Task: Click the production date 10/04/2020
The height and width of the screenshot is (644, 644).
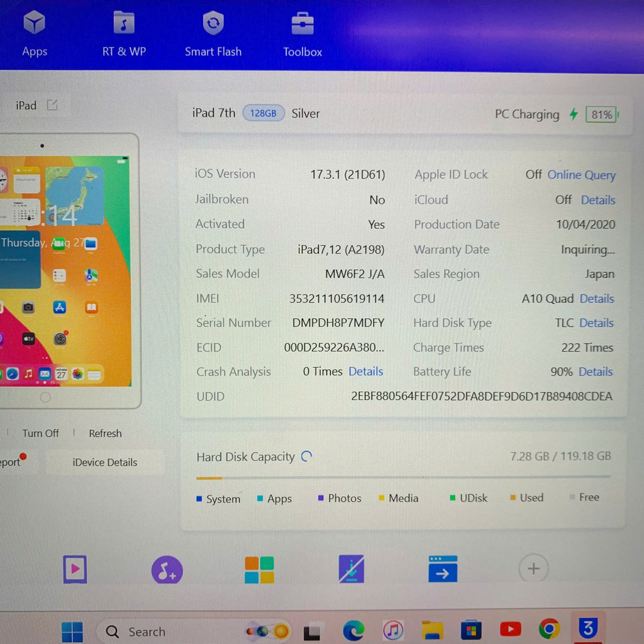Action: [586, 225]
